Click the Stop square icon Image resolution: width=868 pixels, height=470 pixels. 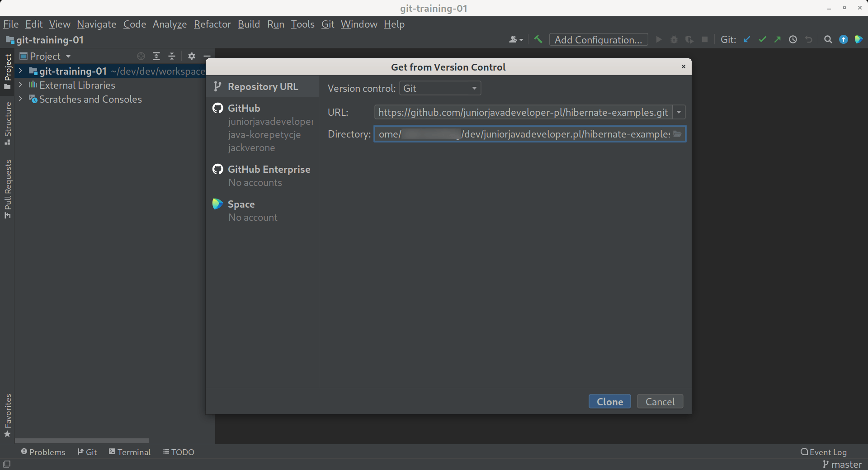(x=705, y=40)
